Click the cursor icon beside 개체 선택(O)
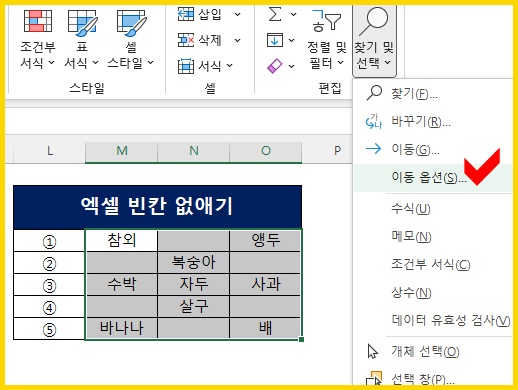This screenshot has width=518, height=390. click(373, 351)
